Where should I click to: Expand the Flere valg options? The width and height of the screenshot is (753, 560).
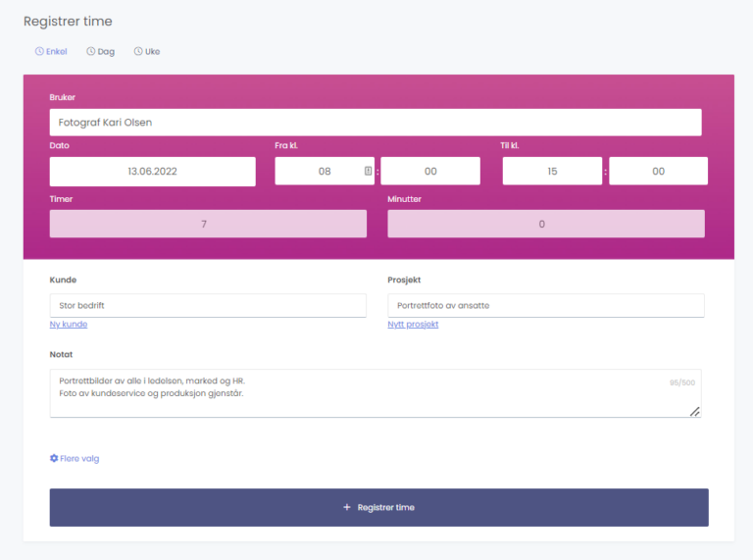coord(78,458)
